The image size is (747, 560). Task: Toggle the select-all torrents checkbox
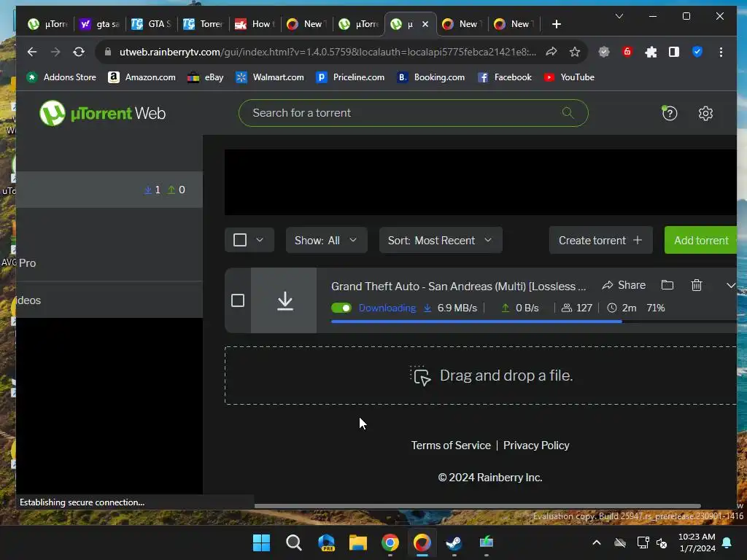pos(239,239)
